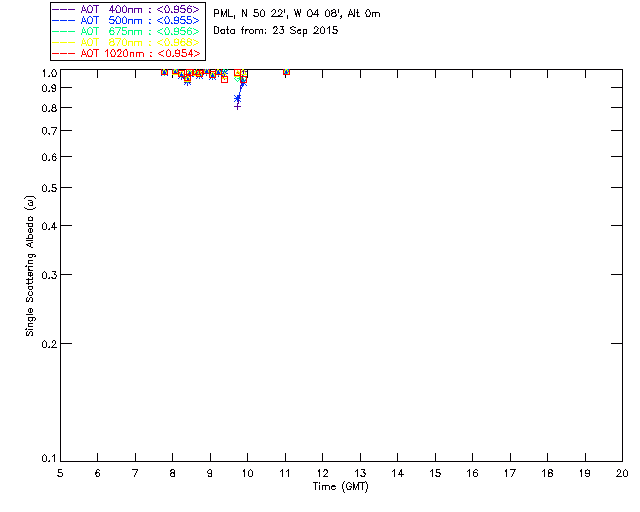Click x-axis tick label 8
Screen dimensions: 640x512
point(173,473)
